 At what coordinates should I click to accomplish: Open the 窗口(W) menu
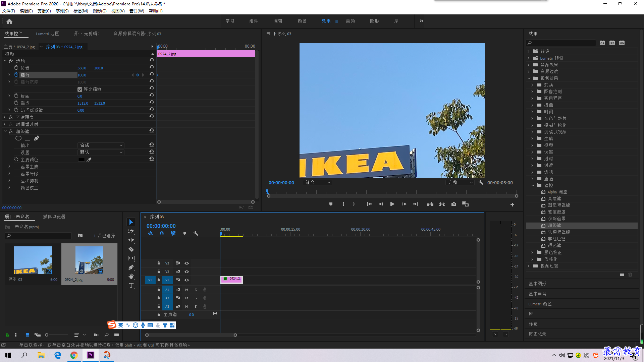(137, 11)
